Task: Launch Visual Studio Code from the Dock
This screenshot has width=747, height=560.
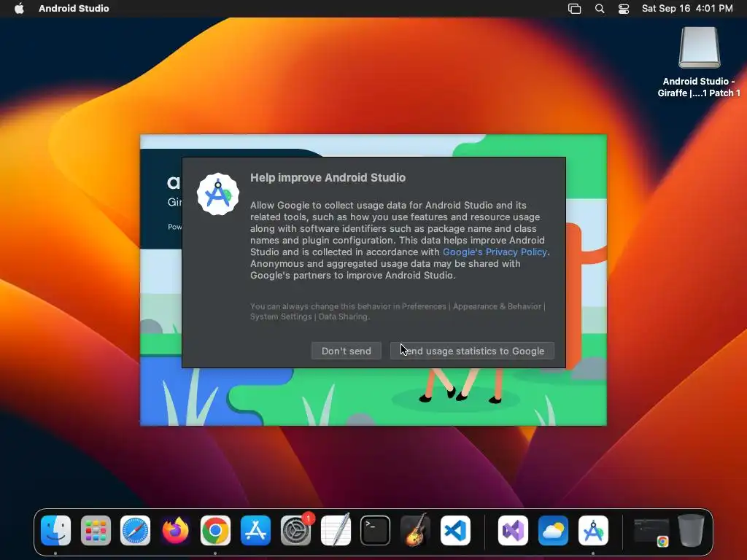Action: (x=455, y=531)
